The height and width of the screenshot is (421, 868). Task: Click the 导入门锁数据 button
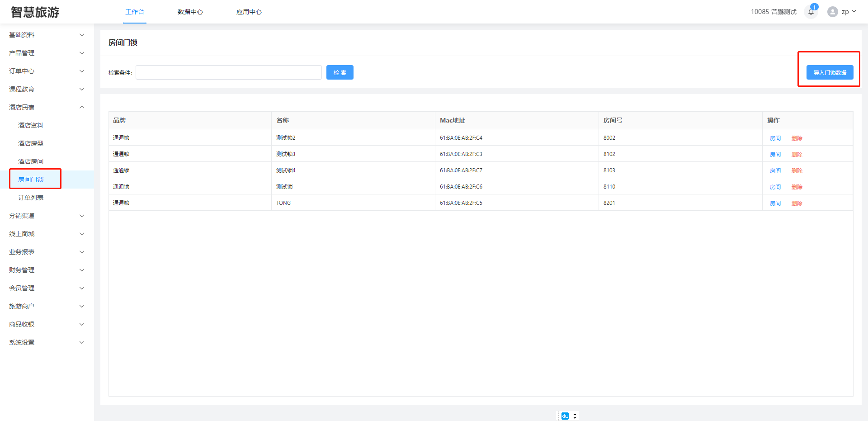click(x=830, y=72)
